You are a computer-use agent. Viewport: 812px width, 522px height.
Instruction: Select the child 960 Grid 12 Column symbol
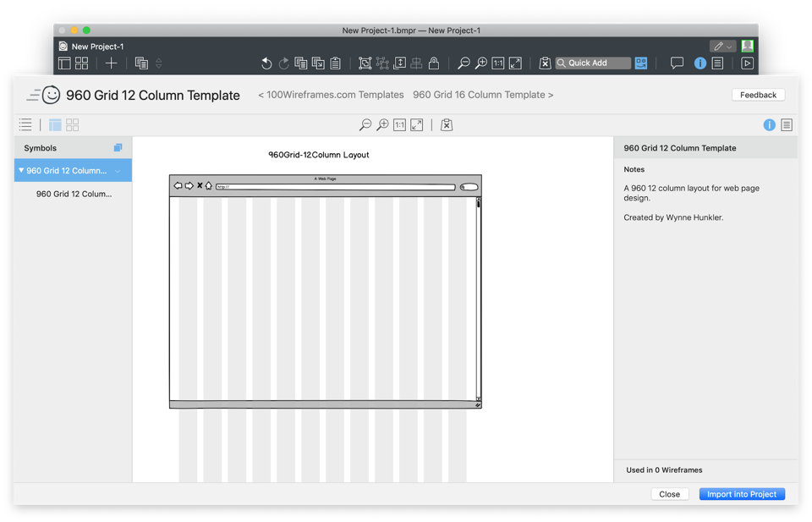74,194
